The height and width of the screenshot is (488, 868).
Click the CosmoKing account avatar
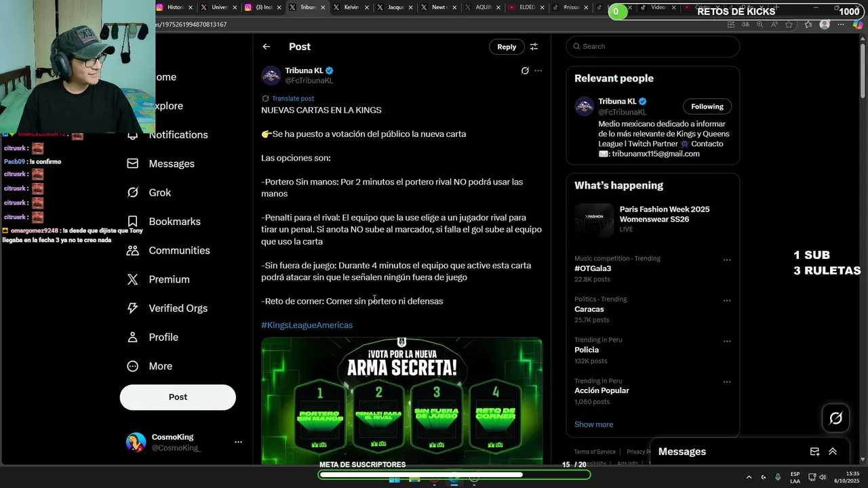coord(136,442)
